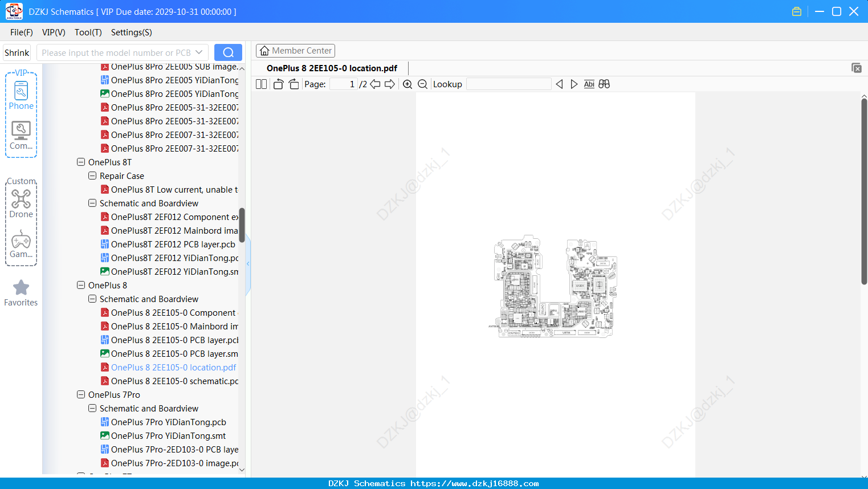Screen dimensions: 868x489
Task: Open OnePlus 8 2EE105-0 PCB layer.smt
Action: pos(170,353)
